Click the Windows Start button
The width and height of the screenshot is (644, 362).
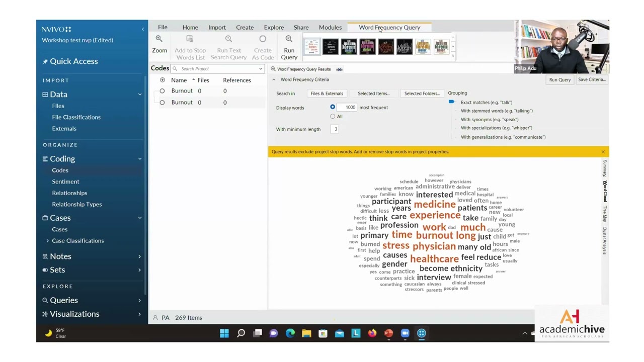[x=224, y=333]
